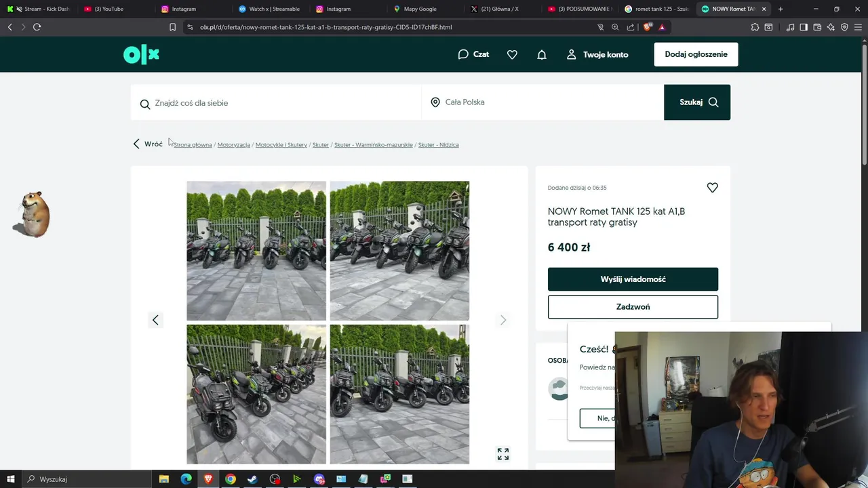
Task: Reload the page
Action: 37,27
